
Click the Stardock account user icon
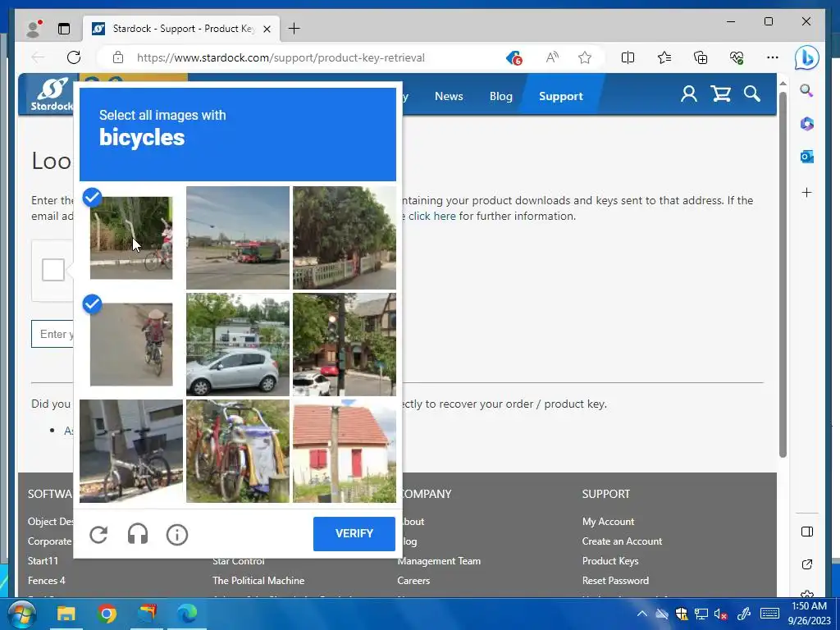point(689,94)
